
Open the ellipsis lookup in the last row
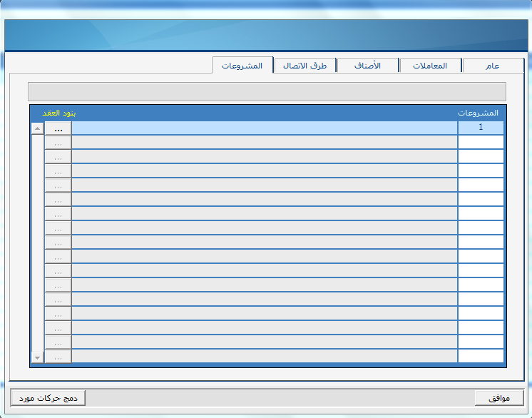58,356
